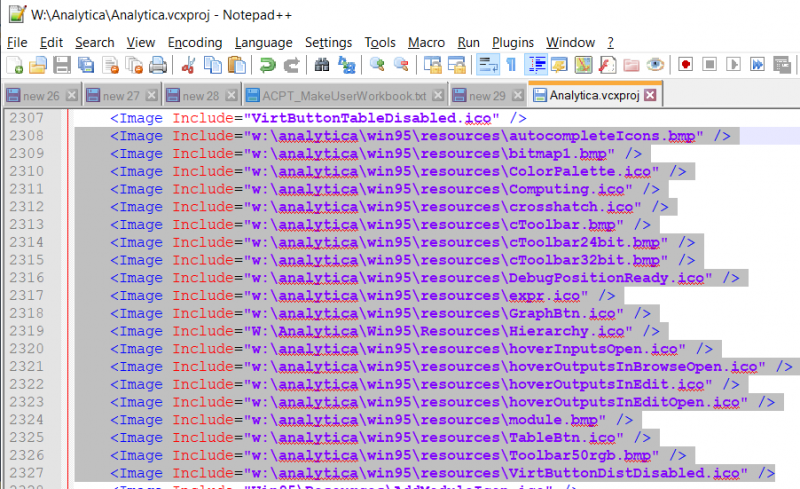Open the Replace toolbar icon
Screen dimensions: 800x489
[x=346, y=65]
